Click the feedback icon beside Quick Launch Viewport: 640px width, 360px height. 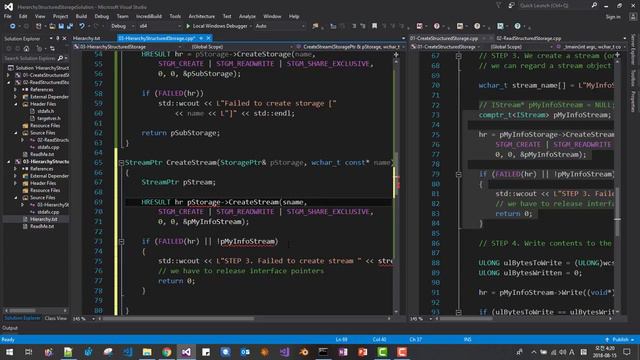511,6
